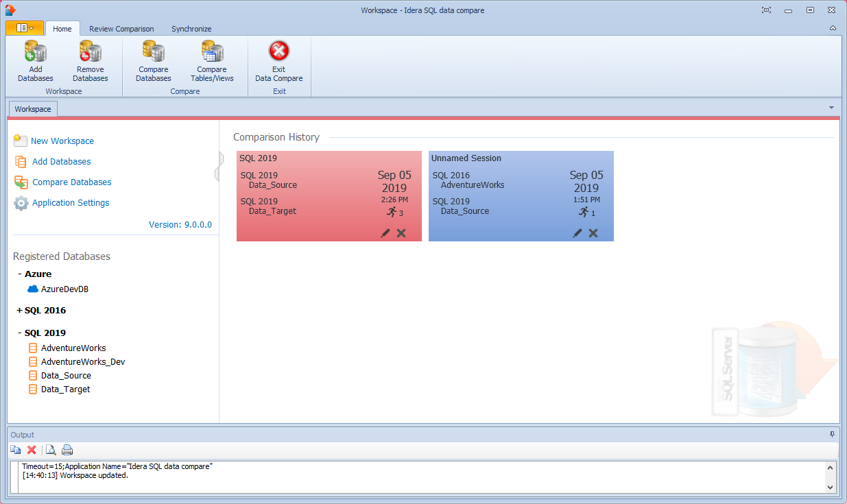Select the Data_Source registered database
847x504 pixels.
(x=66, y=375)
